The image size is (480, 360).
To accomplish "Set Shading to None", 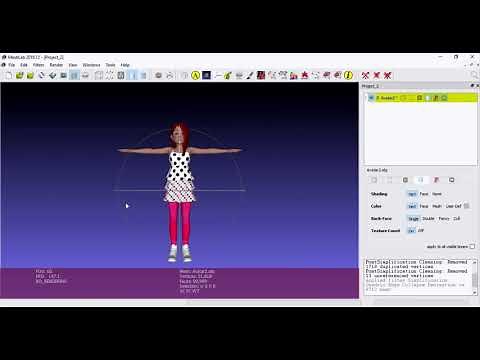I will click(437, 194).
